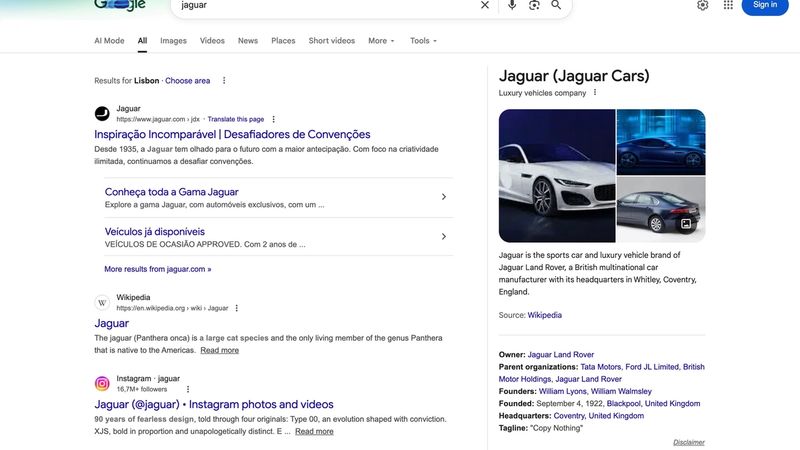Open the Google apps grid icon
This screenshot has height=450, width=800.
tap(728, 5)
